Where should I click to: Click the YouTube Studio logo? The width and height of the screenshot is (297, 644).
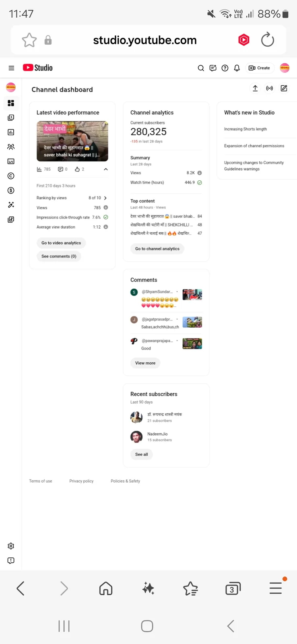(38, 68)
